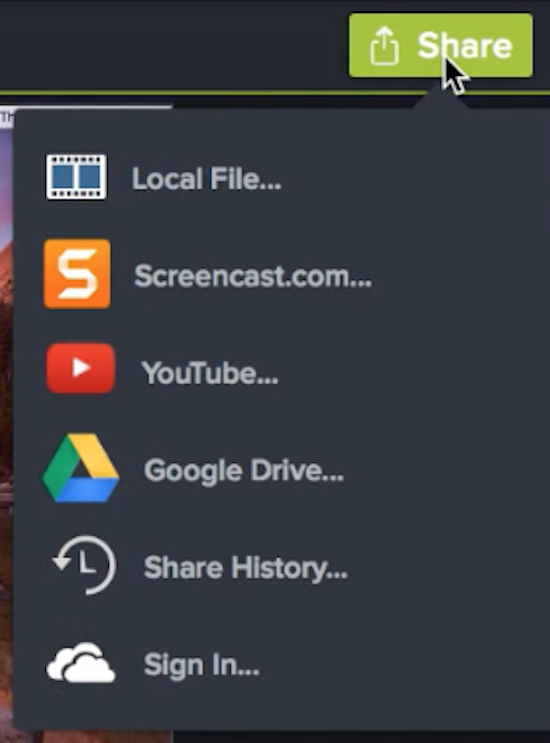Select Sign In... menu entry
The image size is (550, 743).
pos(201,665)
